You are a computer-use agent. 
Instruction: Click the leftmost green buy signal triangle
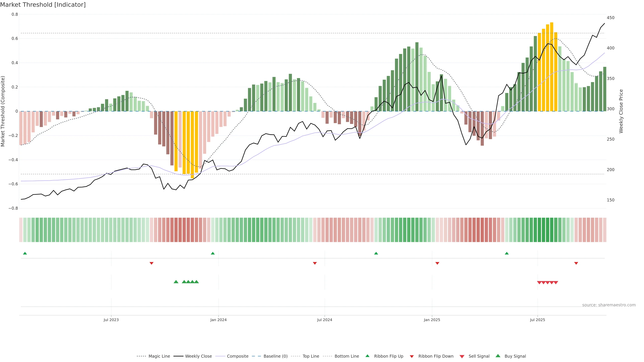[176, 282]
